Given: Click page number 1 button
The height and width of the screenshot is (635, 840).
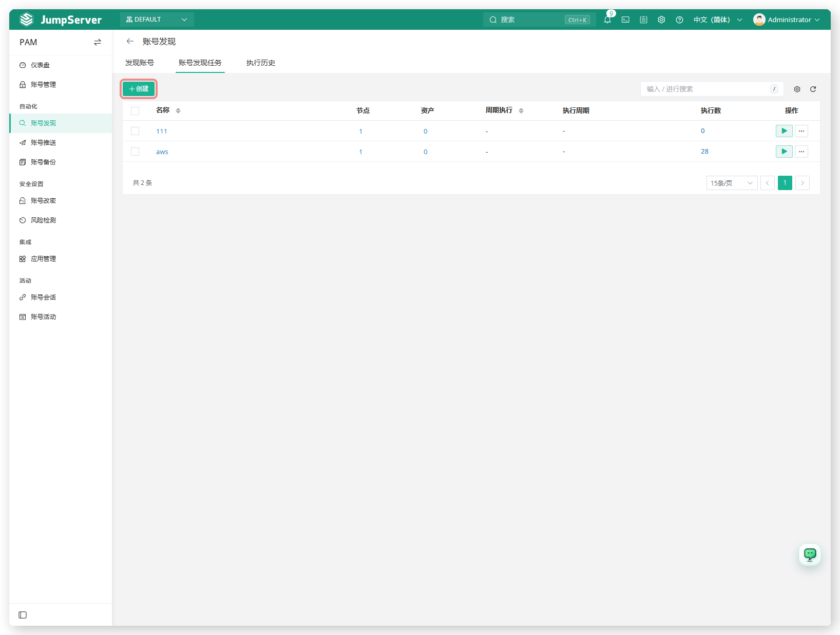Looking at the screenshot, I should (x=785, y=183).
